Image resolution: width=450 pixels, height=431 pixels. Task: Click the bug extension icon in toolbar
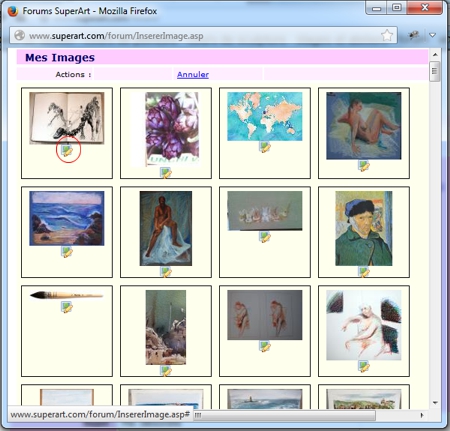coord(414,35)
